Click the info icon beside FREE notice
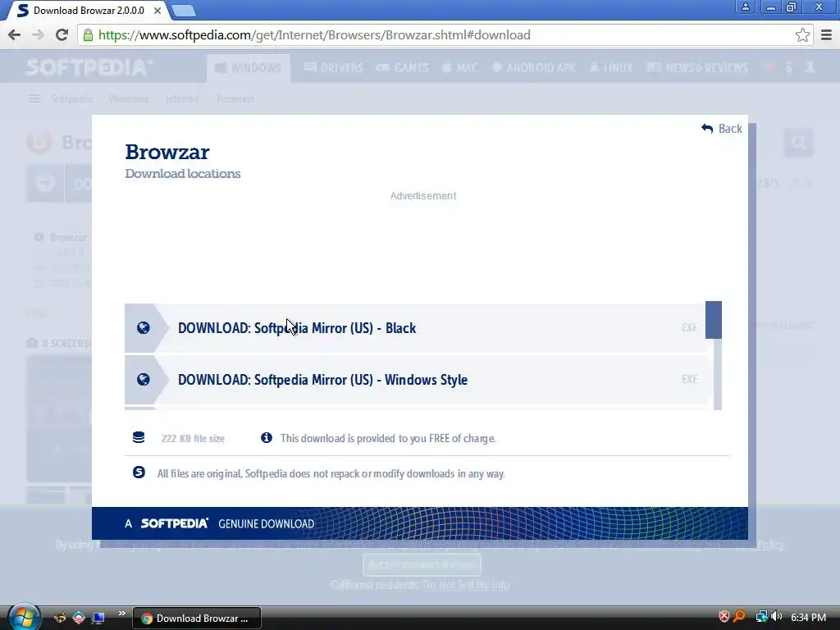840x630 pixels. (x=267, y=438)
